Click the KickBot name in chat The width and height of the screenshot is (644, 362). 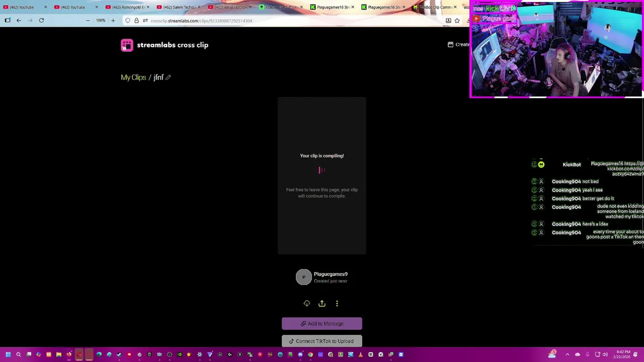tap(572, 164)
